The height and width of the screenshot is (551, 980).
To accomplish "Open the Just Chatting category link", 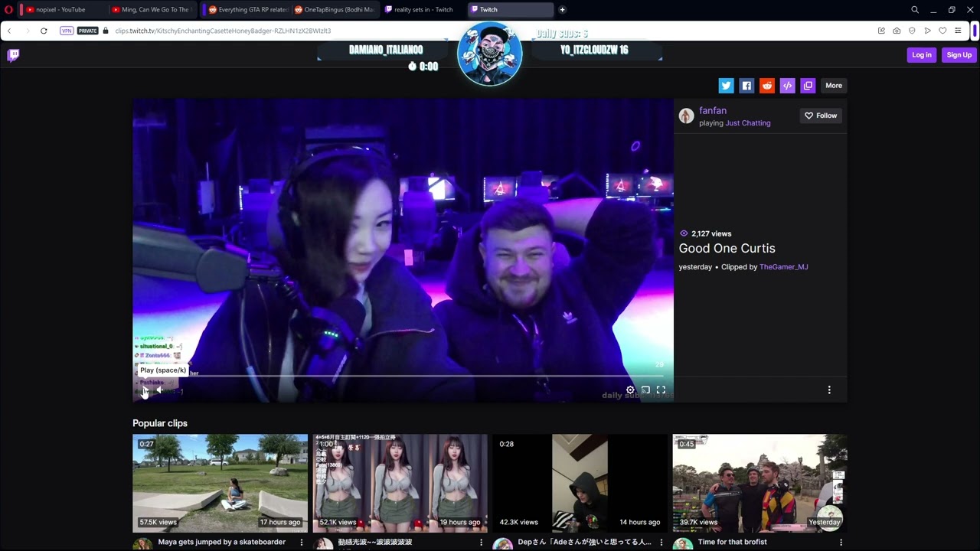I will 748,123.
